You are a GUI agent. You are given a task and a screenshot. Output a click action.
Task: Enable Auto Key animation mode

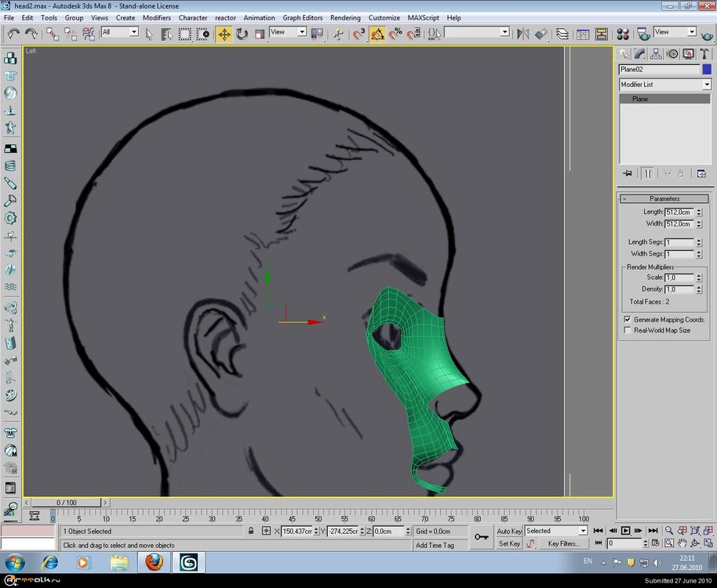(x=509, y=531)
